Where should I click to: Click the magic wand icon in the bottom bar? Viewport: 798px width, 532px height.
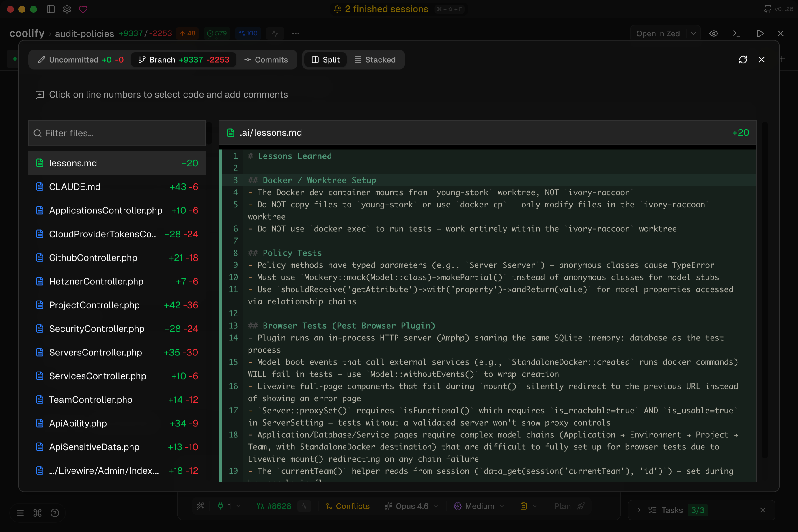point(200,506)
